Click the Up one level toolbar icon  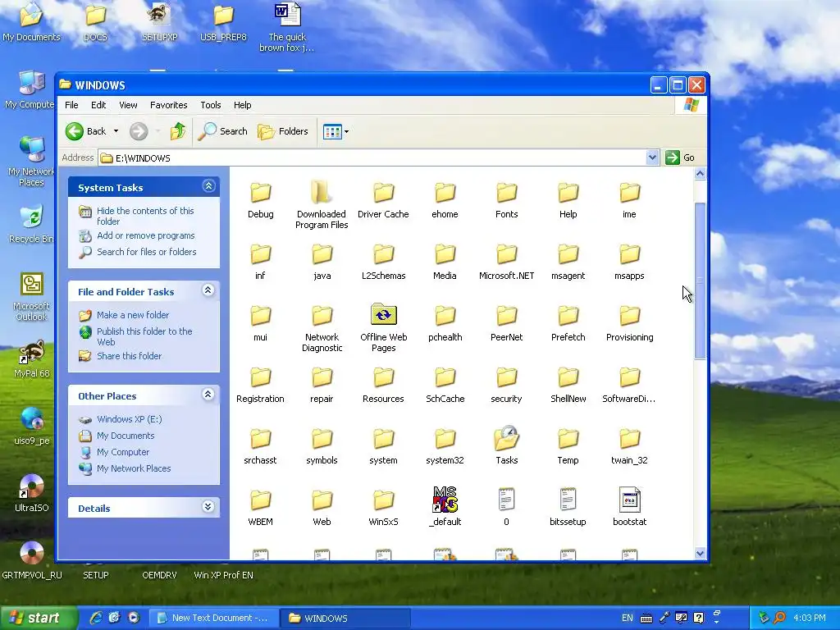click(178, 131)
